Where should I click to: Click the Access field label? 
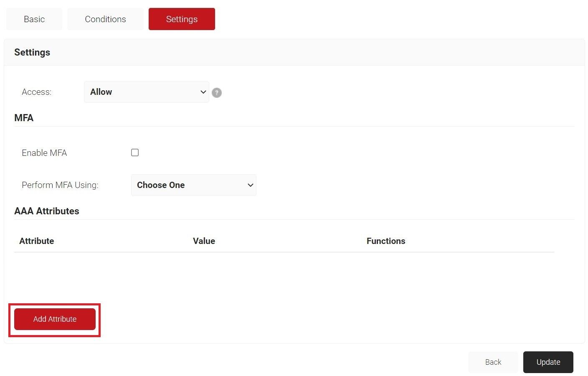[x=37, y=92]
